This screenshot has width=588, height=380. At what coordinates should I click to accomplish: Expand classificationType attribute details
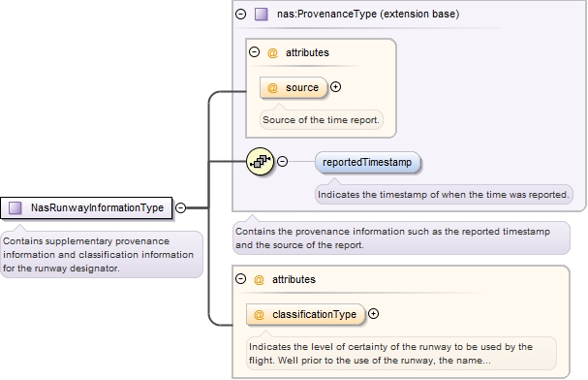pyautogui.click(x=373, y=314)
